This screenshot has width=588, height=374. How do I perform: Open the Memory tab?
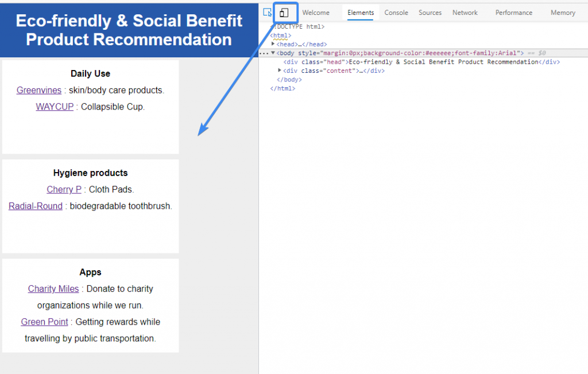pyautogui.click(x=563, y=13)
